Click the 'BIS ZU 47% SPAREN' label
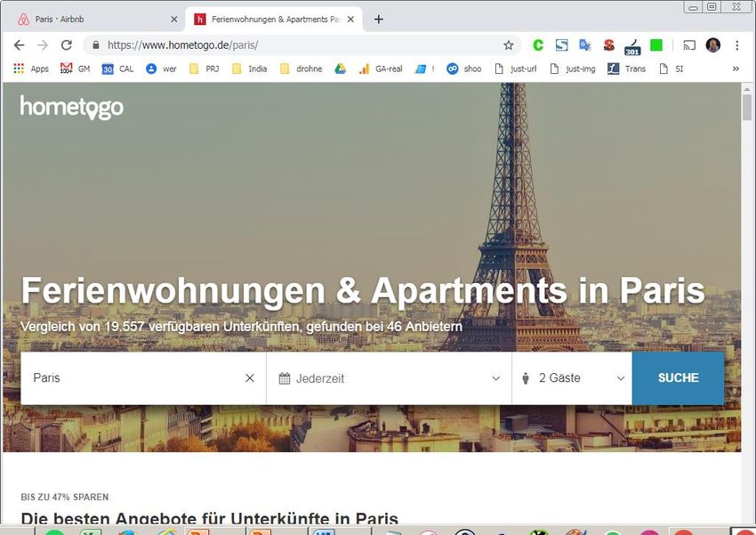Image resolution: width=756 pixels, height=535 pixels. pos(65,497)
